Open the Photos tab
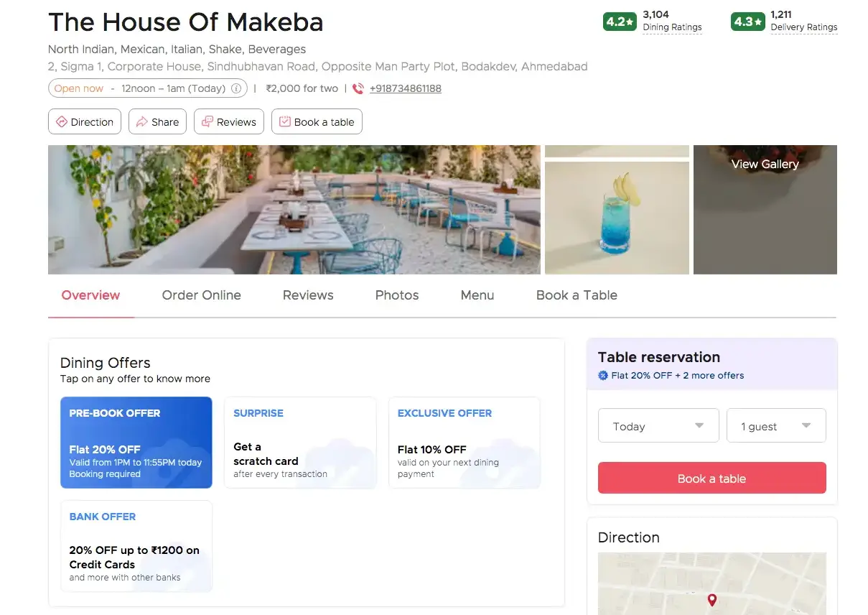868x615 pixels. point(397,295)
